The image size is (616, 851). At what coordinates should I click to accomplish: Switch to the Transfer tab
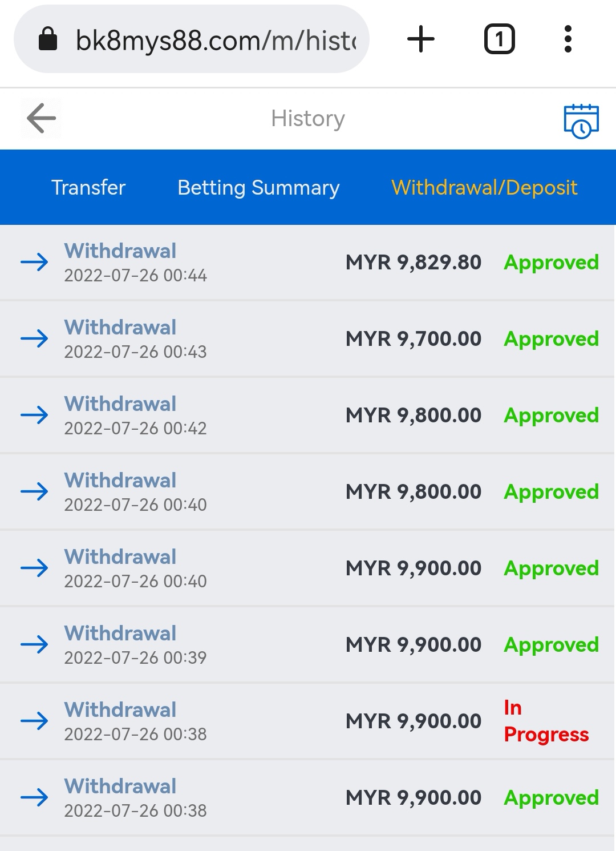pyautogui.click(x=88, y=188)
